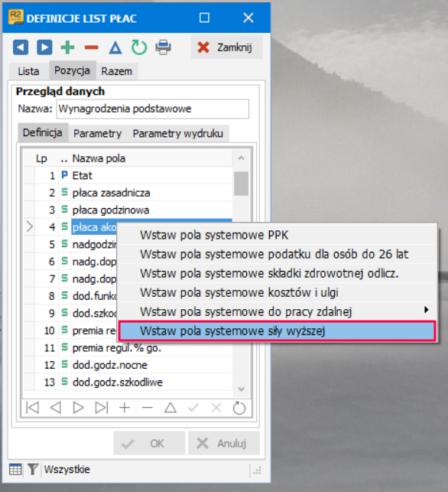448x492 pixels.
Task: Refresh grid with navigator circular arrow
Action: click(x=239, y=408)
